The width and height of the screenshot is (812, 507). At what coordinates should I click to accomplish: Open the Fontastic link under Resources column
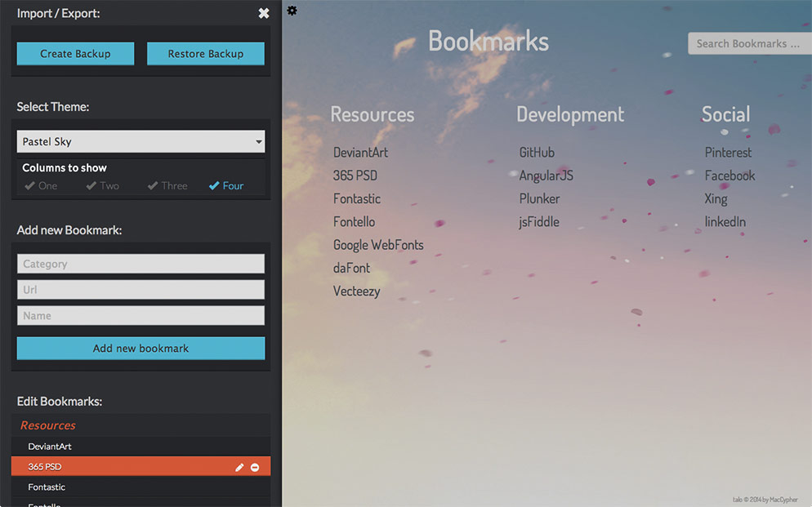point(357,198)
